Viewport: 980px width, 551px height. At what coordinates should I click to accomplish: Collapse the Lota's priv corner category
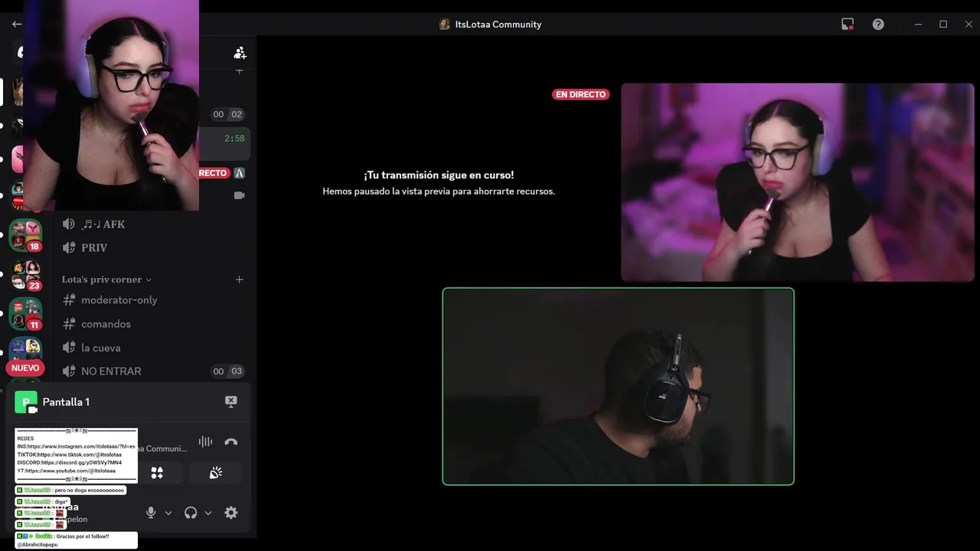107,279
